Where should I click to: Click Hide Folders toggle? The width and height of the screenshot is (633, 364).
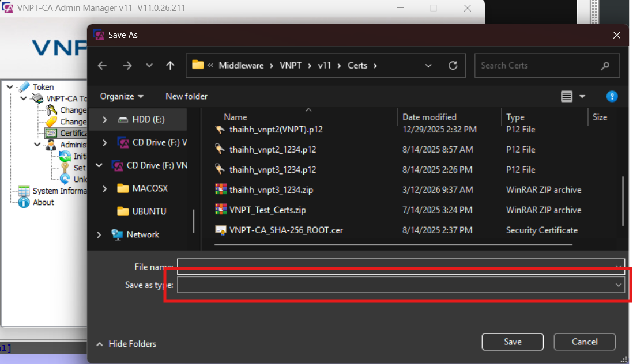click(126, 344)
